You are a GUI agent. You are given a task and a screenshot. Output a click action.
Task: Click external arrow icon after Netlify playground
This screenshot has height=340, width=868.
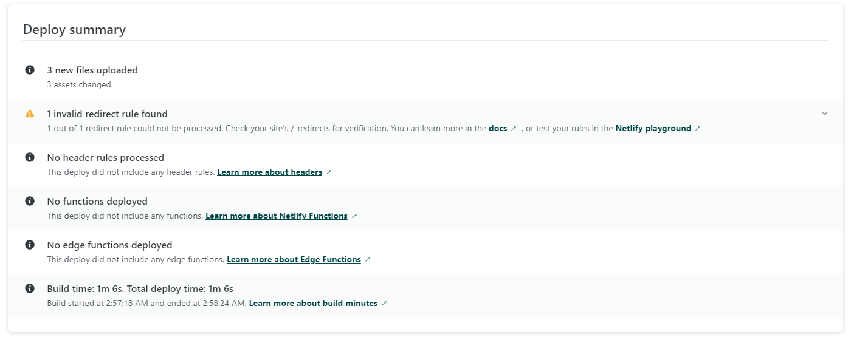coord(698,129)
